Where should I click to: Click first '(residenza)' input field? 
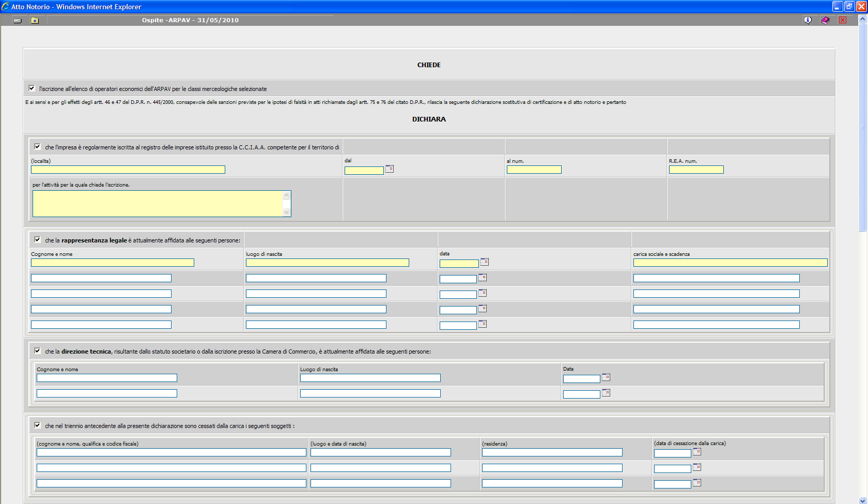point(552,452)
